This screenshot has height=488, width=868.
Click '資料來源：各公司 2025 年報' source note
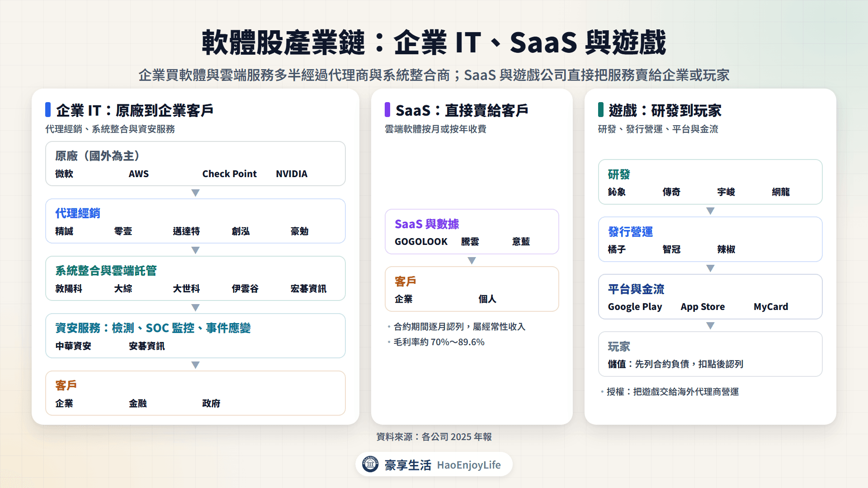434,437
